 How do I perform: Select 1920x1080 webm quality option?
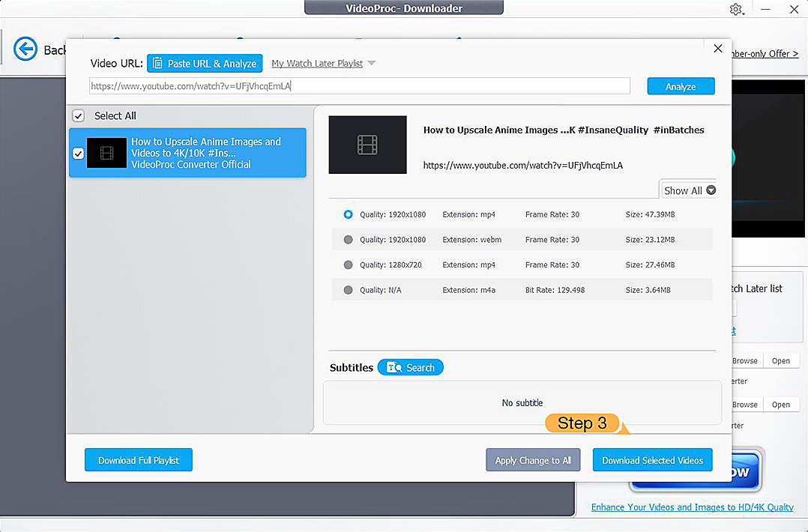tap(349, 240)
